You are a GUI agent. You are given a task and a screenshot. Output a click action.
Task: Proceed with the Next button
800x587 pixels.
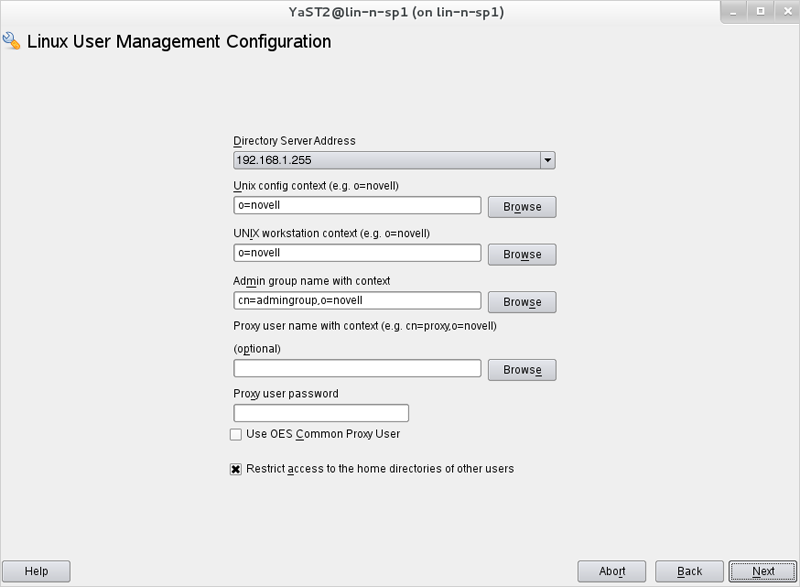763,571
